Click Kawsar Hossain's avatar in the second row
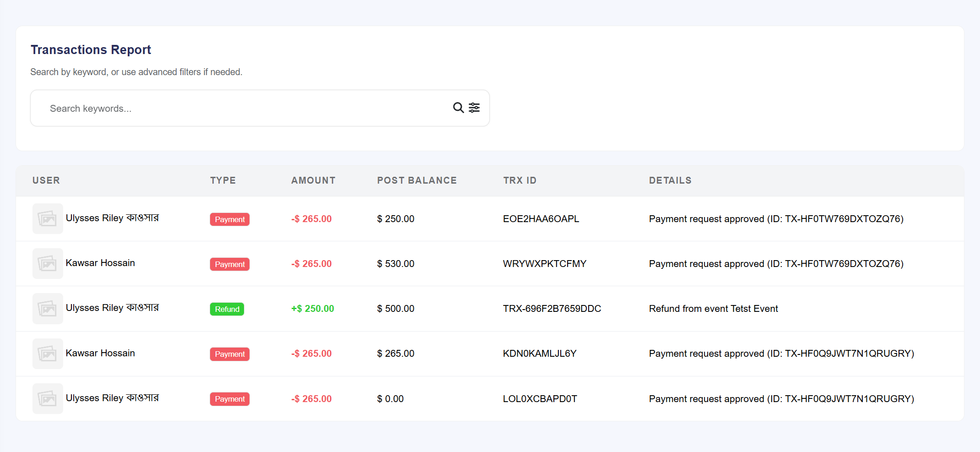980x452 pixels. click(47, 263)
